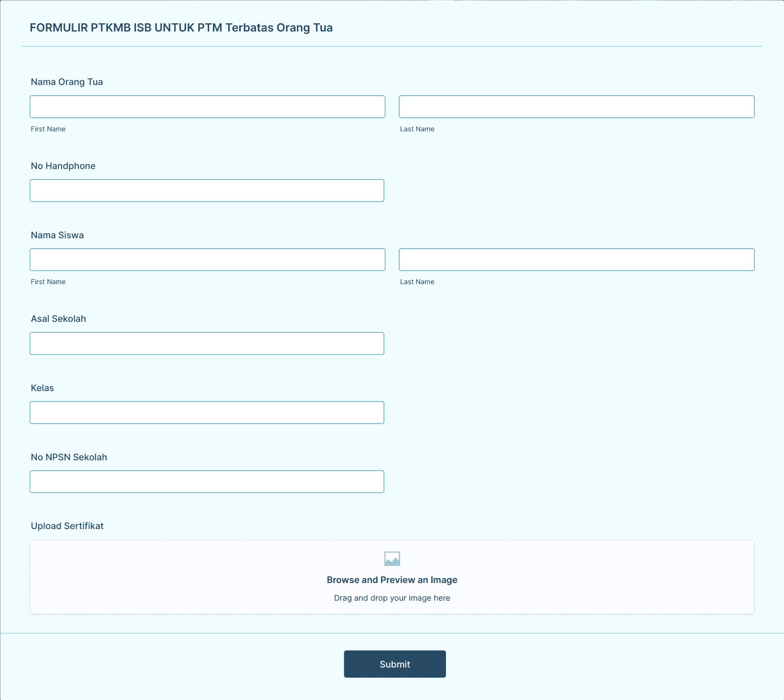
Task: Click the No Handphone label
Action: pos(63,166)
